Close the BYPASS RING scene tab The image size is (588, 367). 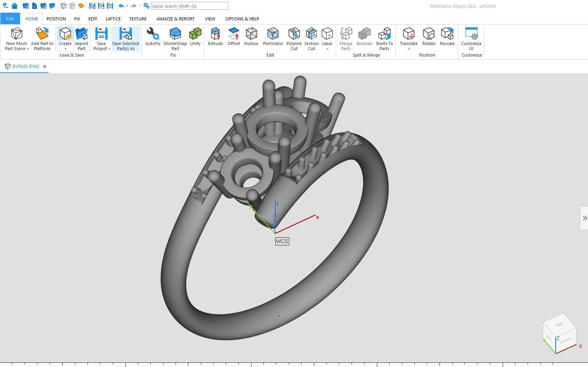point(45,67)
